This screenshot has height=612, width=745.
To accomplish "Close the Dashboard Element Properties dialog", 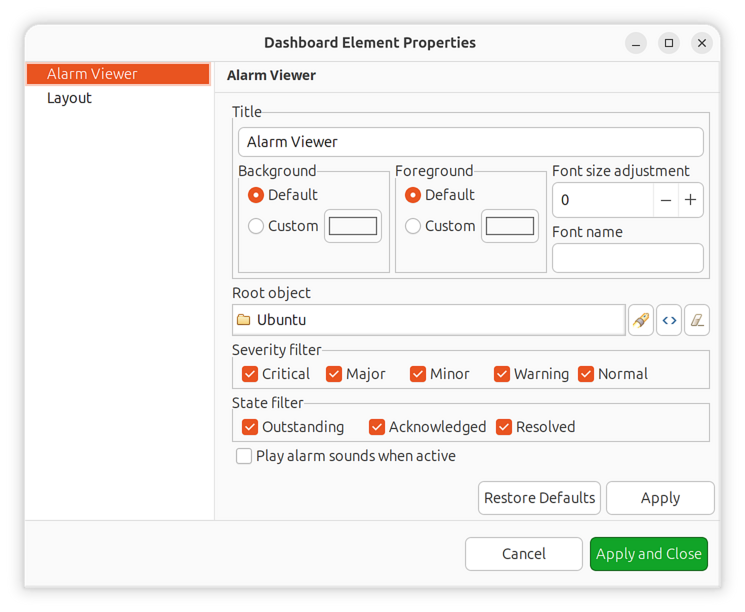I will [702, 43].
